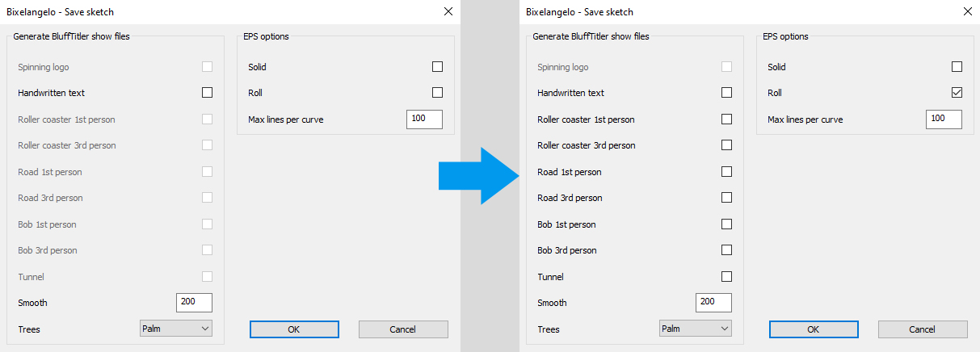980x352 pixels.
Task: Click Max lines per curve field in right dialog
Action: tap(944, 119)
